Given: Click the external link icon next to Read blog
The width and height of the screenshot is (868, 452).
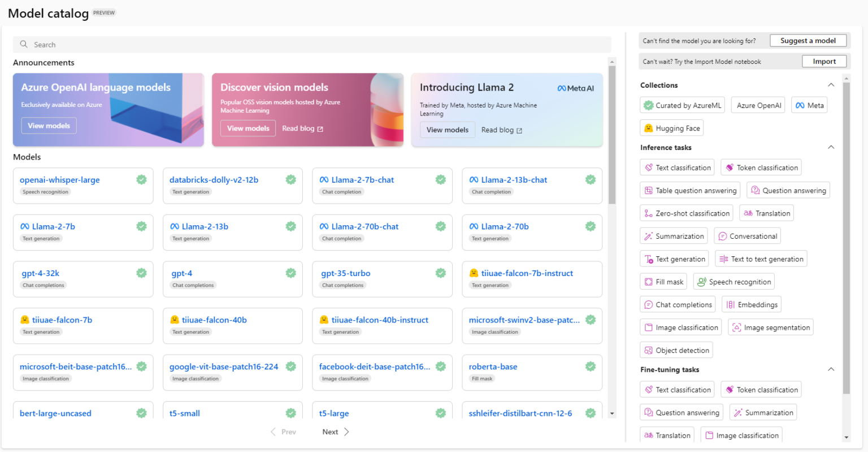Looking at the screenshot, I should pos(319,128).
